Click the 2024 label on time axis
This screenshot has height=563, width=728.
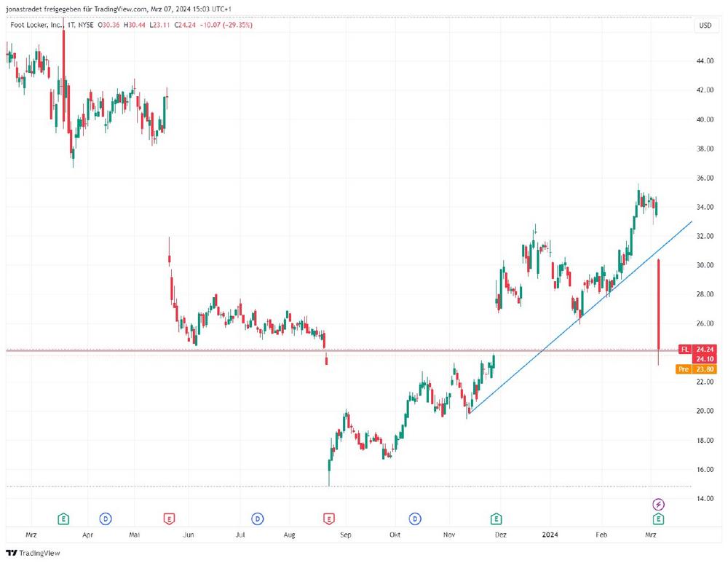[x=550, y=535]
